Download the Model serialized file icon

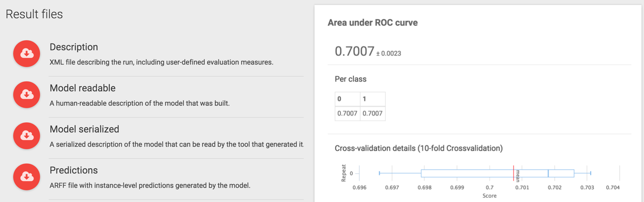pos(27,136)
